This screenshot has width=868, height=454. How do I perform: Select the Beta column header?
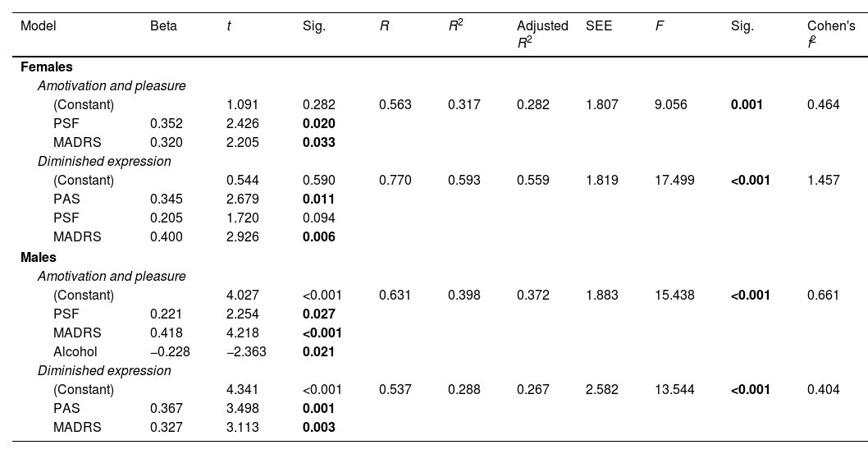[x=163, y=26]
